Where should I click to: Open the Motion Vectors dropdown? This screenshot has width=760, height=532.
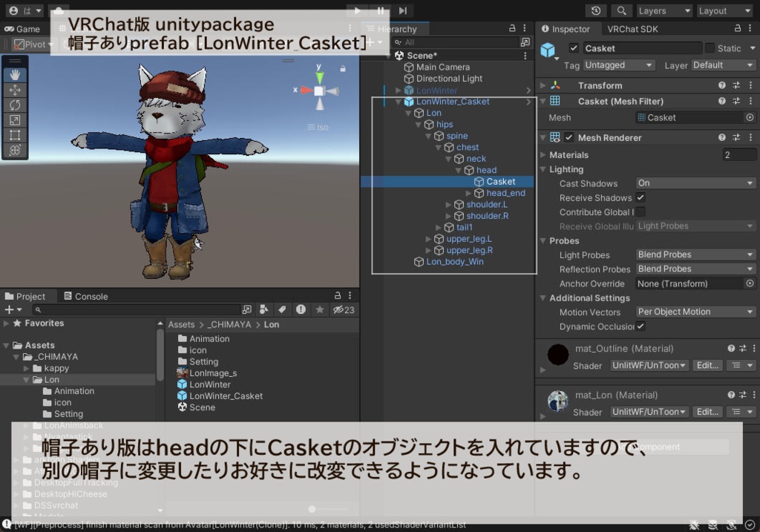click(x=695, y=312)
